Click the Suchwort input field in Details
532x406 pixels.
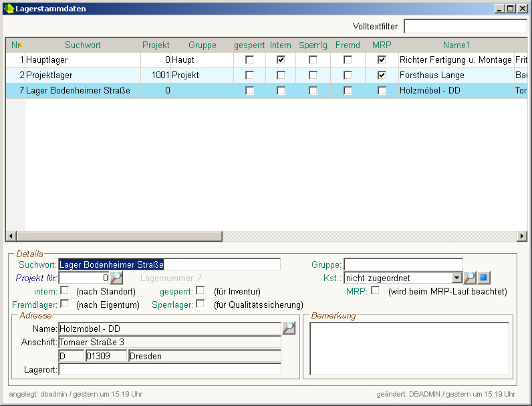(169, 264)
